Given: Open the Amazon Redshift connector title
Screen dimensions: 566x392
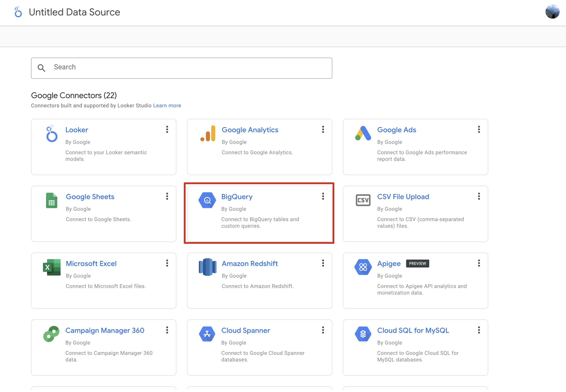Looking at the screenshot, I should [250, 264].
